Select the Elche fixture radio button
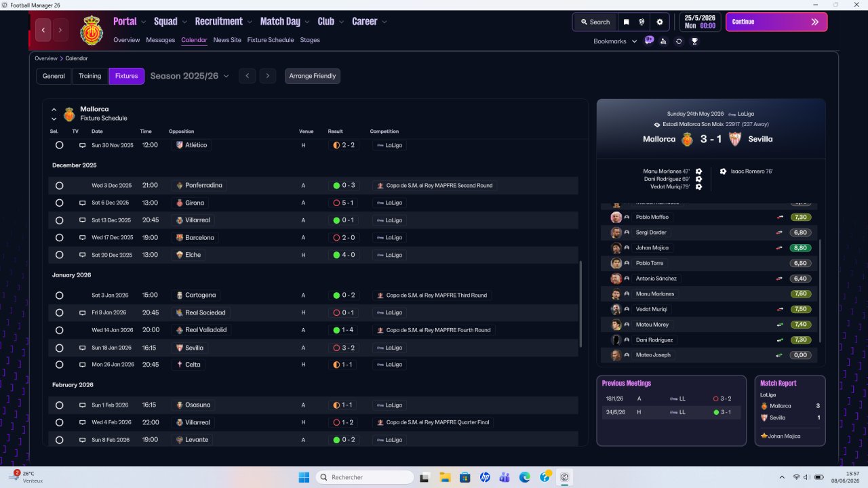 click(x=59, y=255)
